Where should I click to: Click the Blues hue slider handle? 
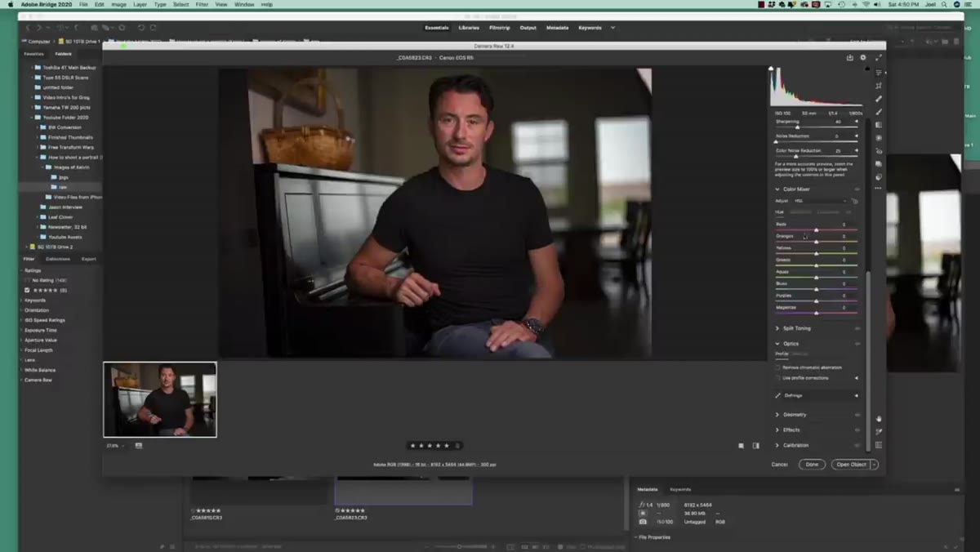coord(816,290)
